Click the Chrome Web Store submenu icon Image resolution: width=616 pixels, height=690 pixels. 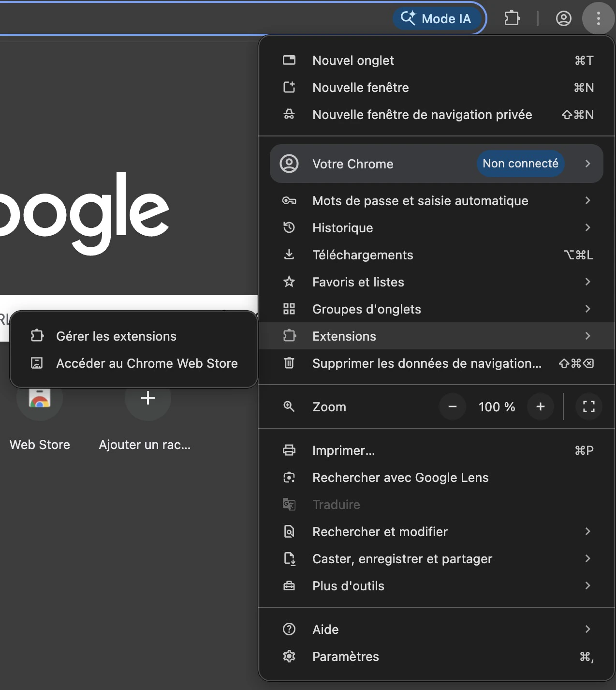click(x=37, y=363)
